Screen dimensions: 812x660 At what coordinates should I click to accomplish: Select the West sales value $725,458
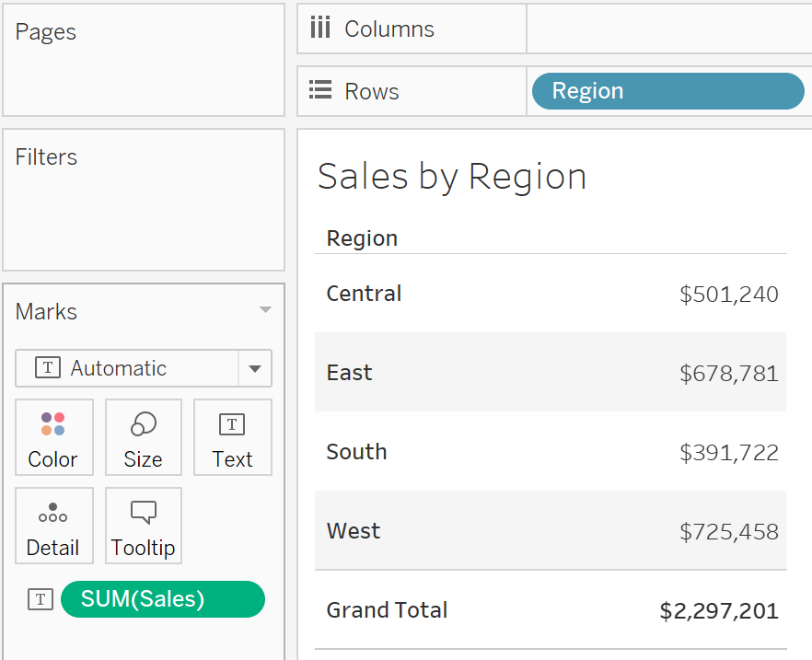[x=728, y=531]
